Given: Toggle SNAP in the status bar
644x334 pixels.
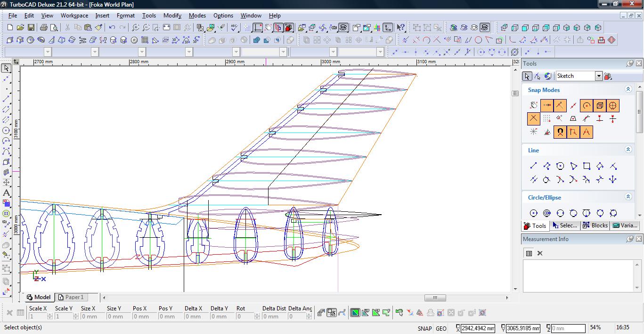Looking at the screenshot, I should pos(424,328).
